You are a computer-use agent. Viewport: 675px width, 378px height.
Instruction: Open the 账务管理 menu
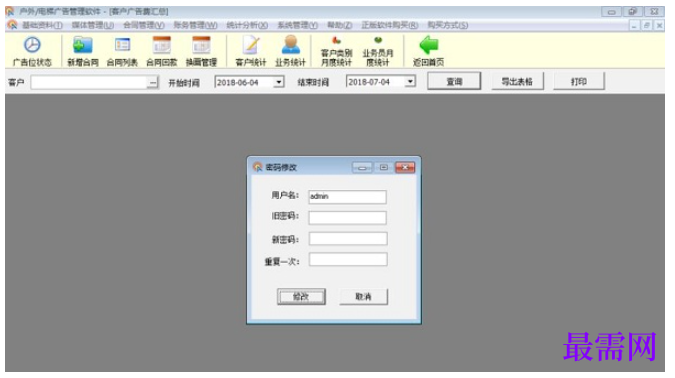[x=195, y=25]
